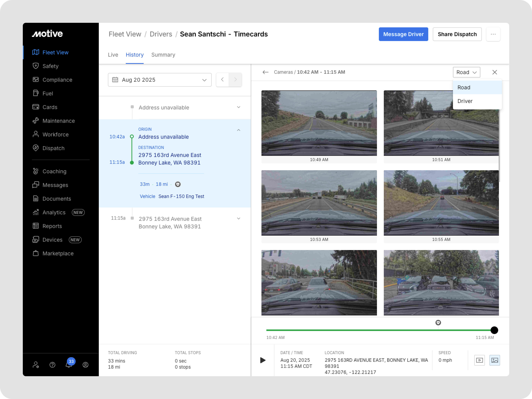Click the safety event icon next to 18 mi
This screenshot has height=399, width=532.
click(178, 184)
